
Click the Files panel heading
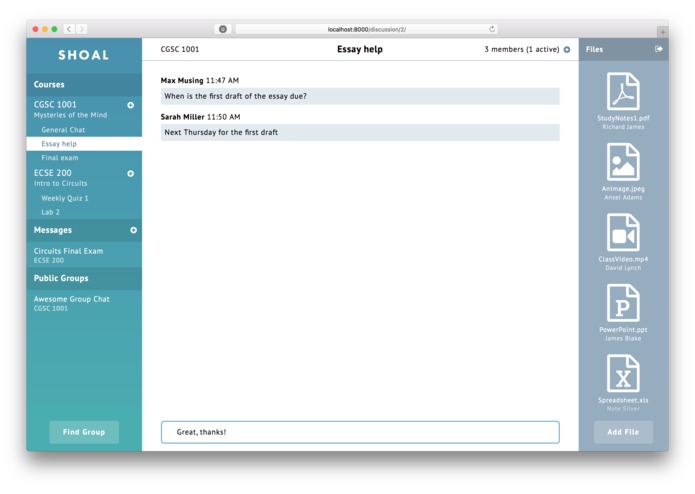[x=594, y=49]
